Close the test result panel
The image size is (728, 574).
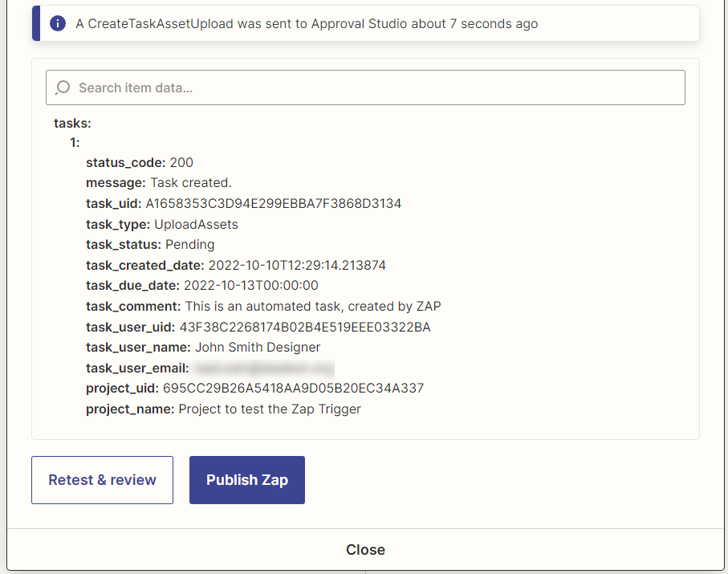coord(365,550)
